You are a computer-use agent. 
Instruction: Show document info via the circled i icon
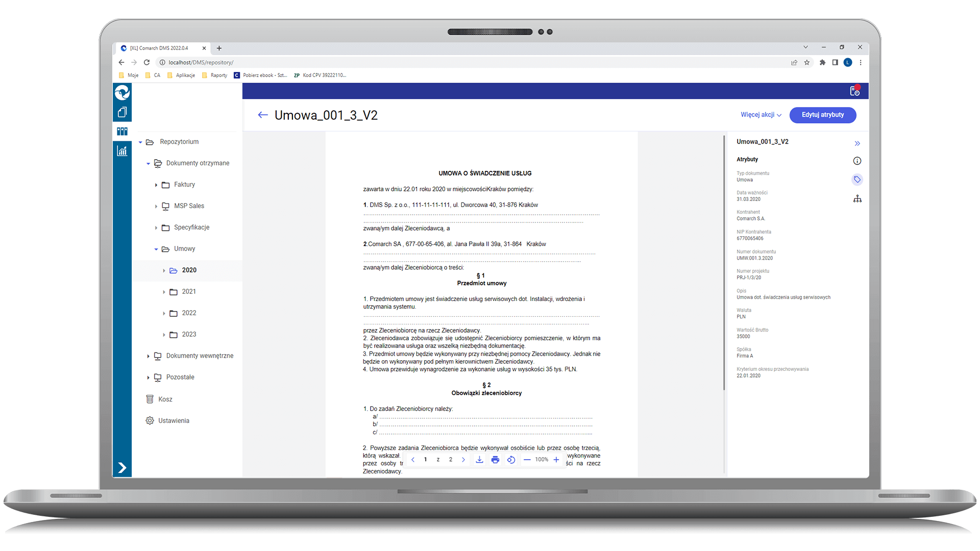coord(857,161)
